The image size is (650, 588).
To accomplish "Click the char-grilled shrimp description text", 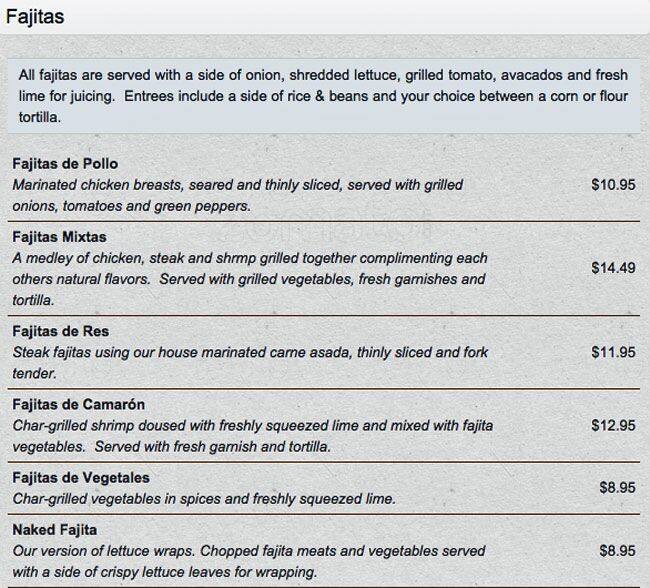I will pos(253,436).
